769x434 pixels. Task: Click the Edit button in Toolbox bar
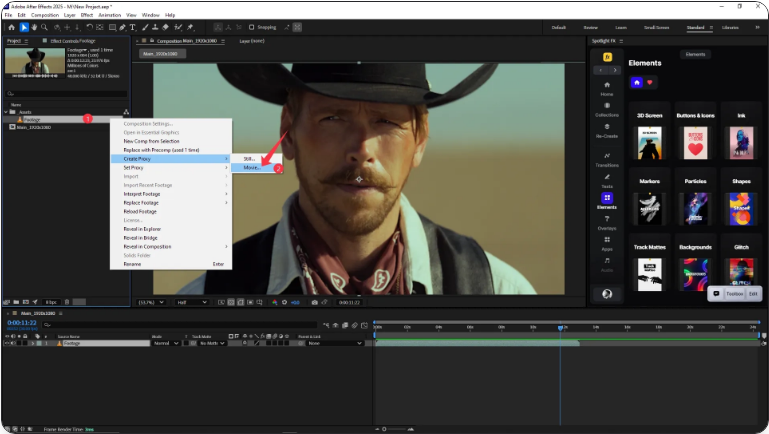pyautogui.click(x=752, y=294)
